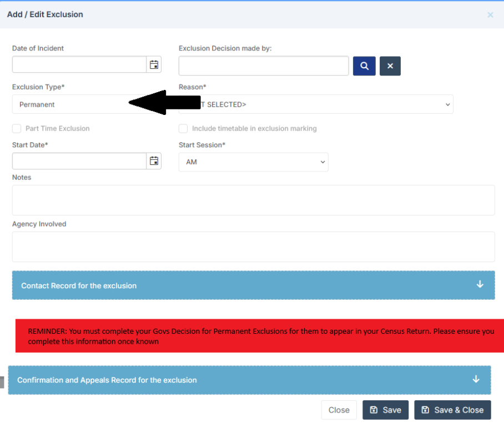Click the down arrow on Contact Record panel

[480, 284]
